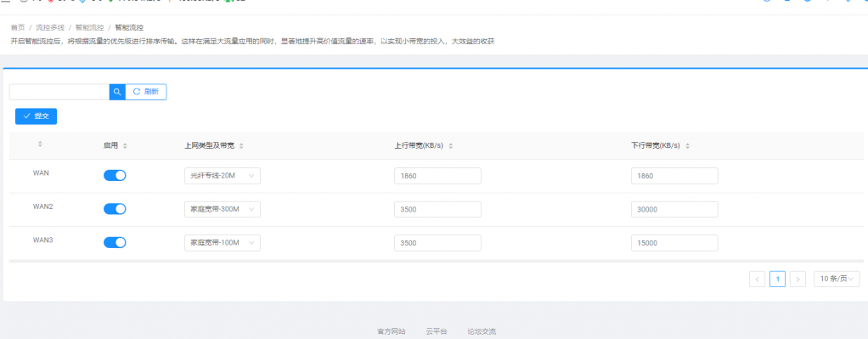Sort by 上网类型及带宽 column arrows
The height and width of the screenshot is (339, 868).
coord(241,145)
